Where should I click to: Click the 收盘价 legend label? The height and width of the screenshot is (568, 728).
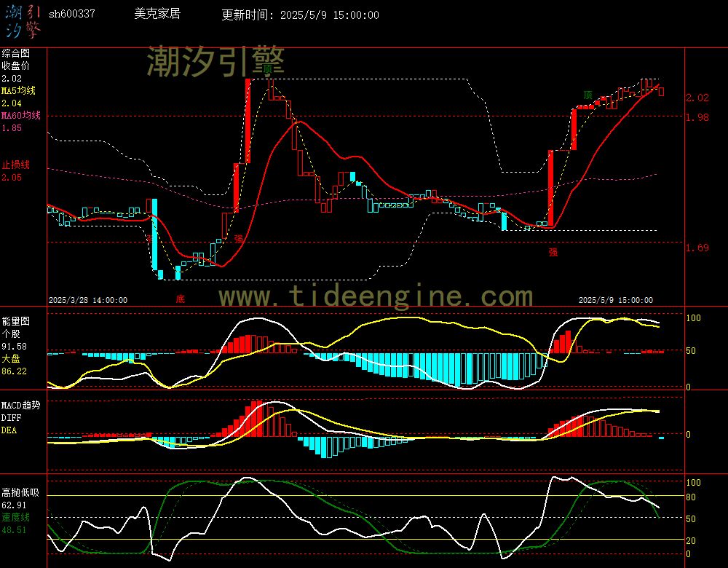click(x=15, y=66)
